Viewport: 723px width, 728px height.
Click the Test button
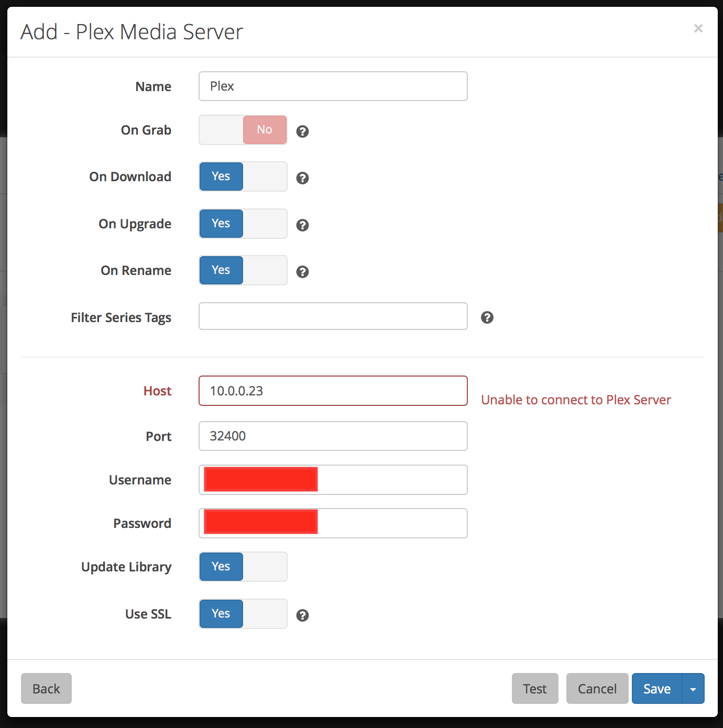tap(535, 689)
